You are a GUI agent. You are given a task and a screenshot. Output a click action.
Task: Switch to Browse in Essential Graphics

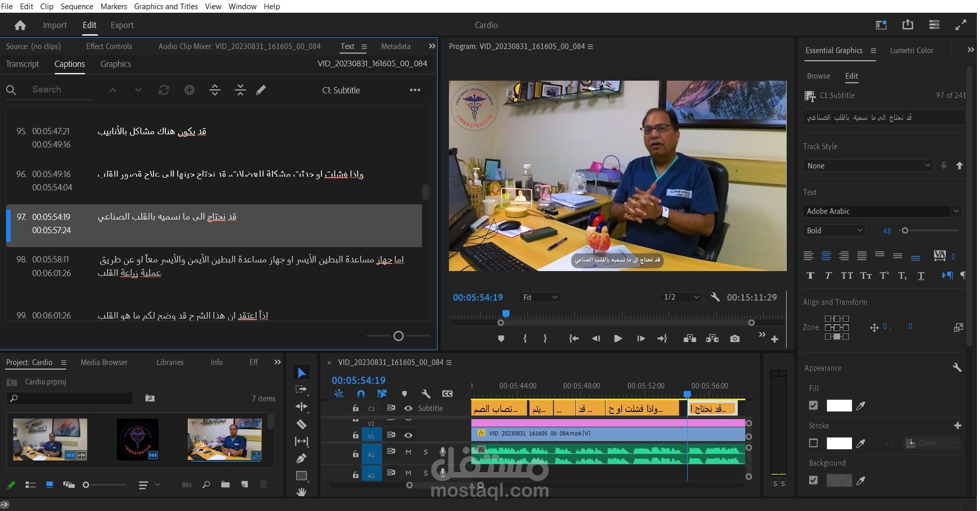point(818,76)
